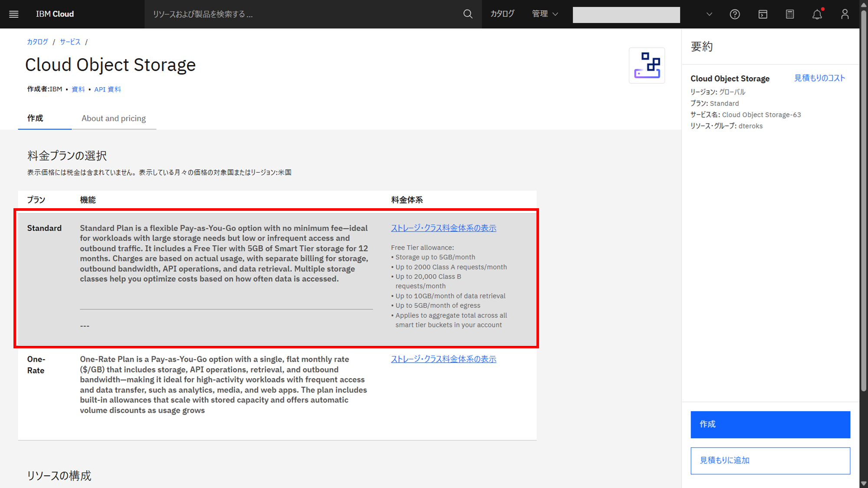Screen dimensions: 868x488
Task: Open the cost estimator calculator icon
Action: pos(790,14)
